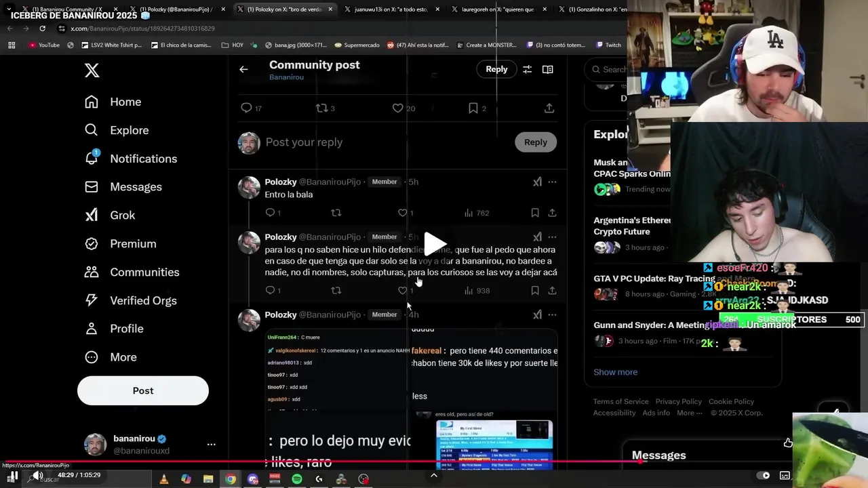Open VLC from the taskbar
The image size is (868, 488).
(x=164, y=479)
